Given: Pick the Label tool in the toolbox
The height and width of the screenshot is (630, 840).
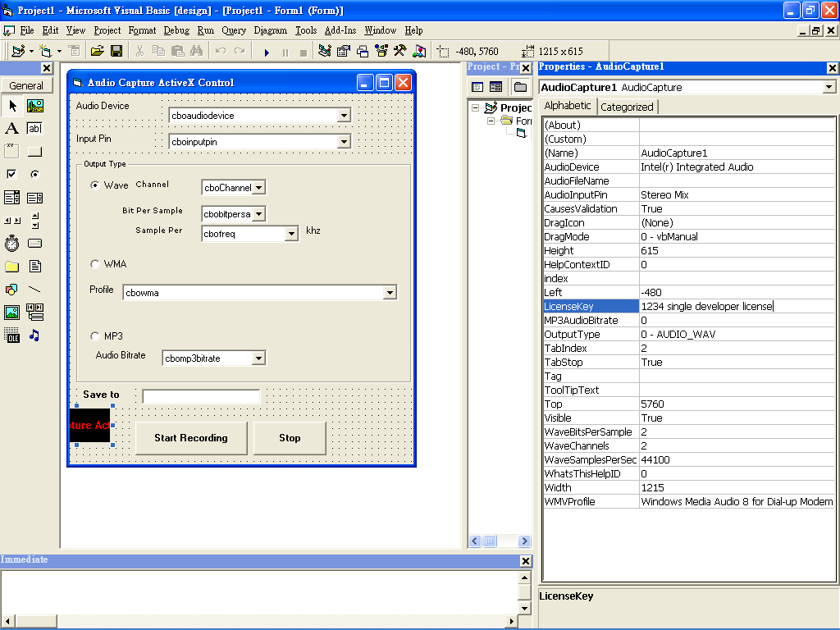Looking at the screenshot, I should pos(11,129).
